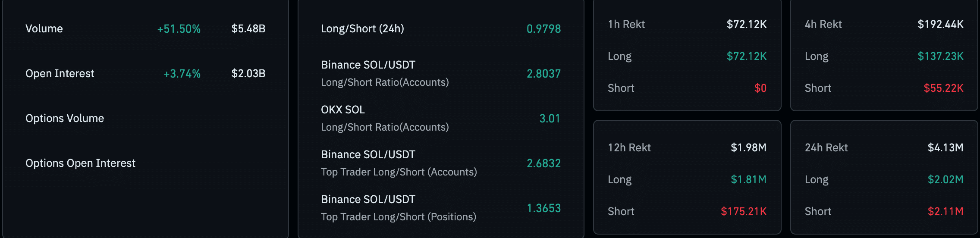Click the Long/Short (24h) ratio label
Viewport: 980px width, 238px height.
click(x=362, y=28)
